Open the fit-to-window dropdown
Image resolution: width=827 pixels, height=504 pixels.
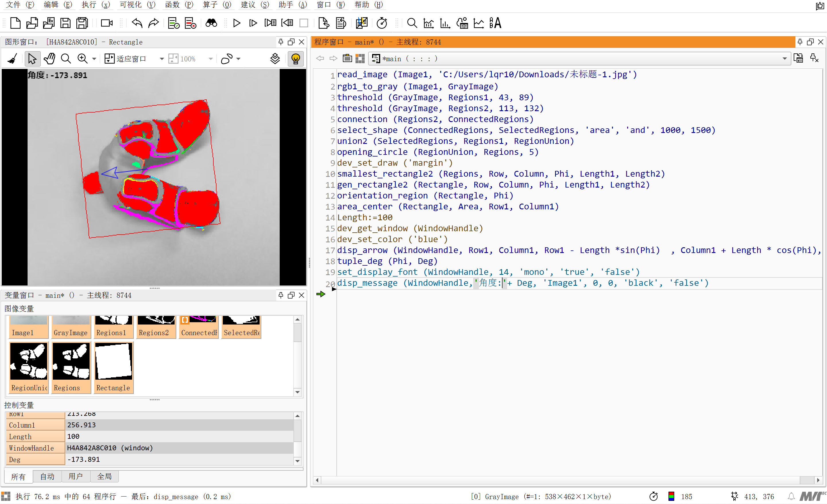pos(162,59)
